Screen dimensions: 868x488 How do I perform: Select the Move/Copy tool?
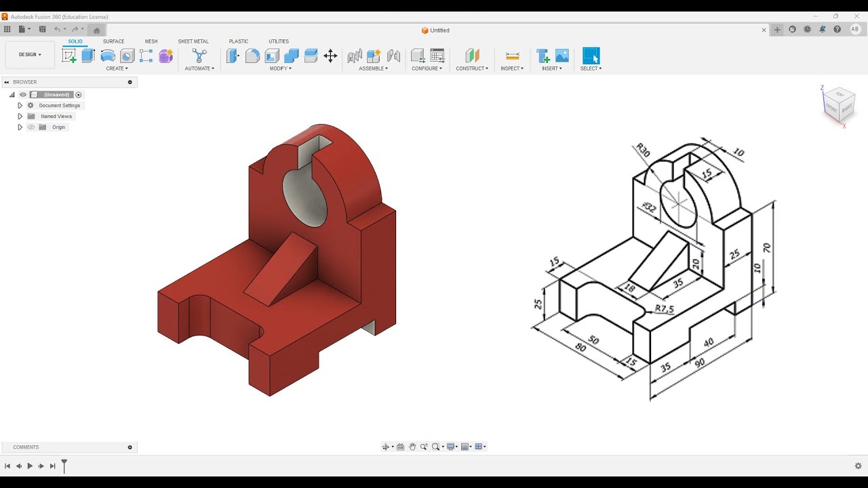click(x=330, y=56)
